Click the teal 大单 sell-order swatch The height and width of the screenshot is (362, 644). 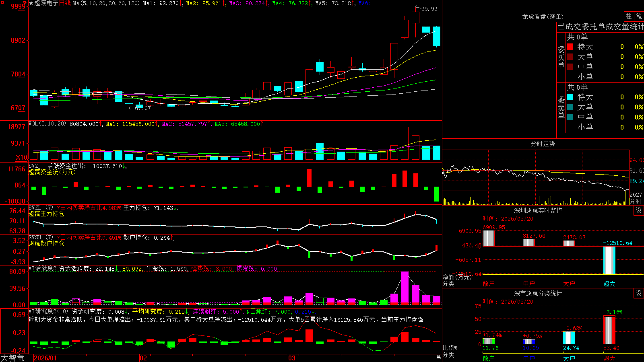pyautogui.click(x=570, y=107)
